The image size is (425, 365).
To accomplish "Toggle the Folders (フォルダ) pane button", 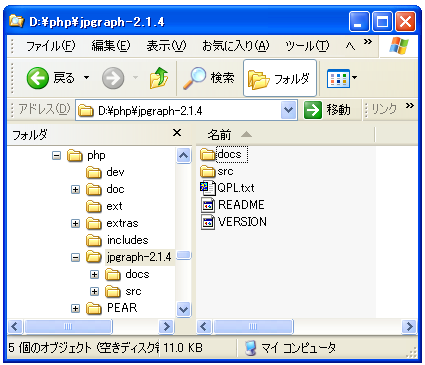I will tap(280, 78).
